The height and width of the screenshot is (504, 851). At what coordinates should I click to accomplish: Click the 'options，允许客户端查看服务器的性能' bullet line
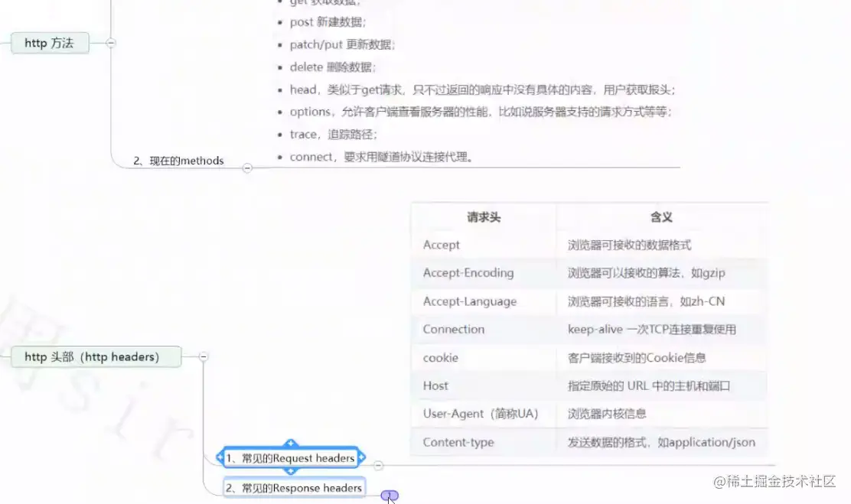pos(481,112)
